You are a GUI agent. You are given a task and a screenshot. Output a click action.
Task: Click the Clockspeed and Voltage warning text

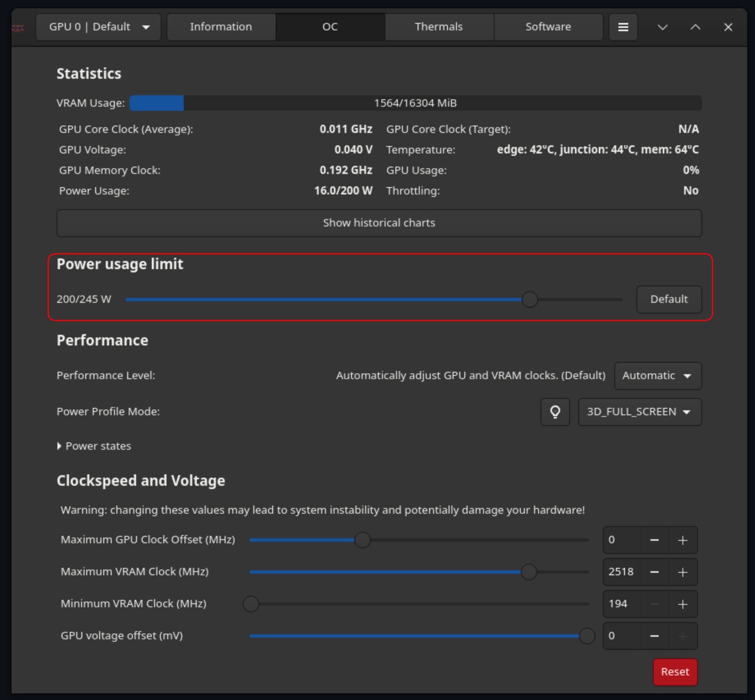(x=323, y=510)
